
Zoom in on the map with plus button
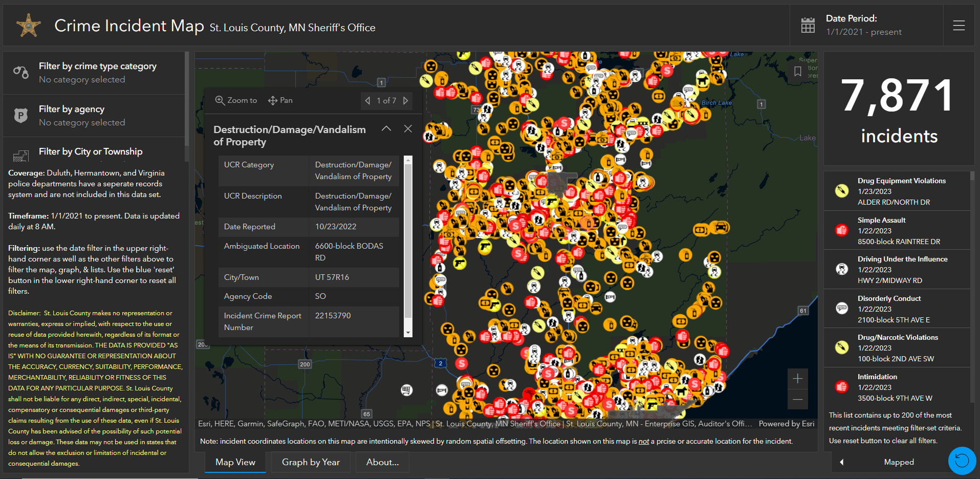(x=797, y=379)
